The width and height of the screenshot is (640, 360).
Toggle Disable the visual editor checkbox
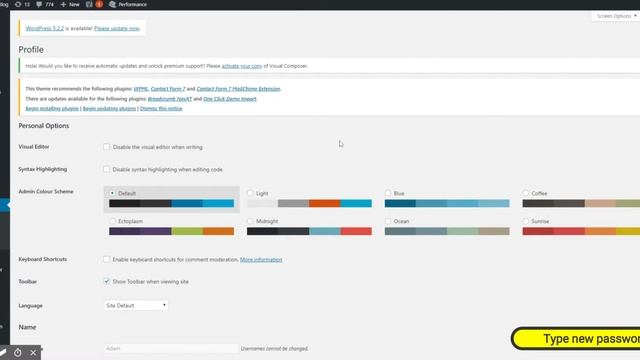click(107, 147)
